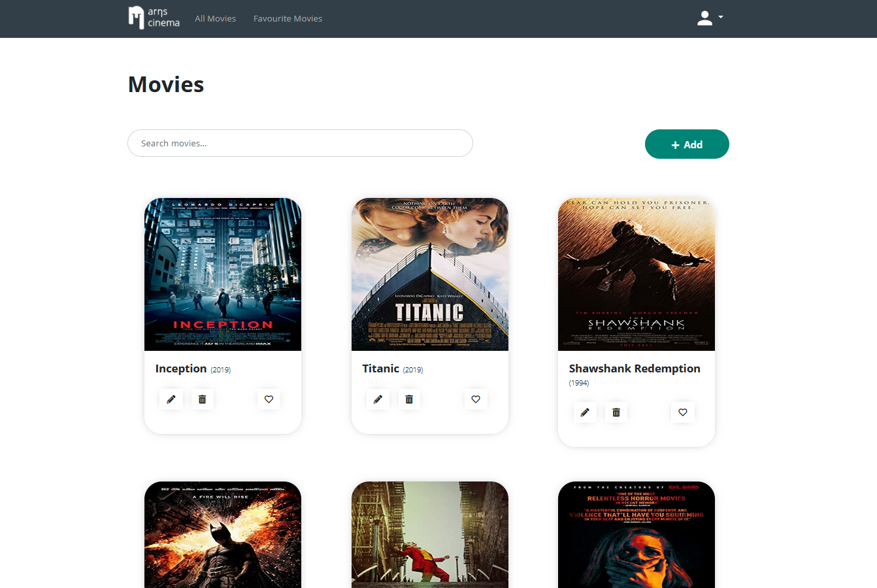Click the Movies page heading
This screenshot has width=877, height=588.
coord(166,84)
